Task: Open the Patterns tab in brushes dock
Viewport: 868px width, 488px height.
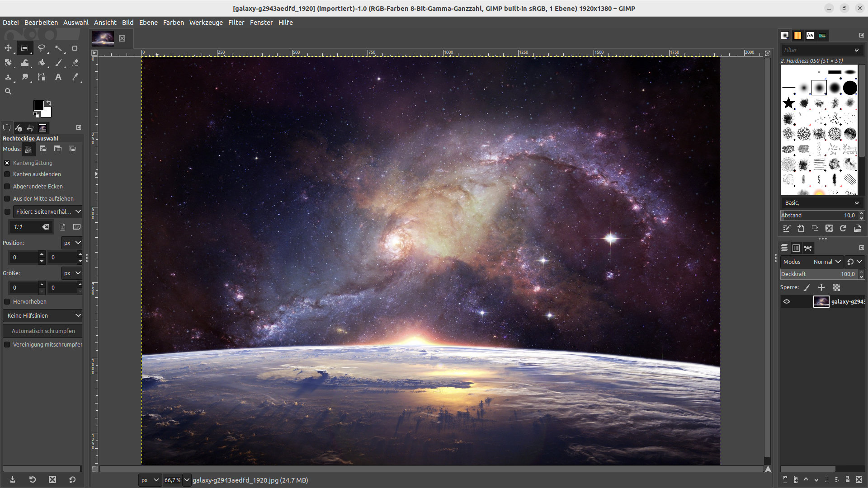Action: (797, 35)
